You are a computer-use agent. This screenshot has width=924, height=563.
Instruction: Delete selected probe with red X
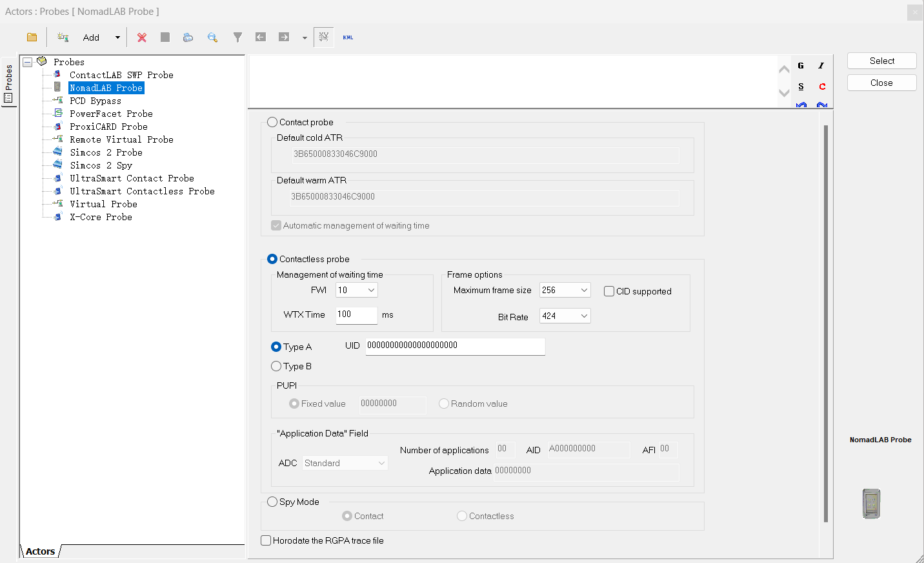pyautogui.click(x=142, y=37)
